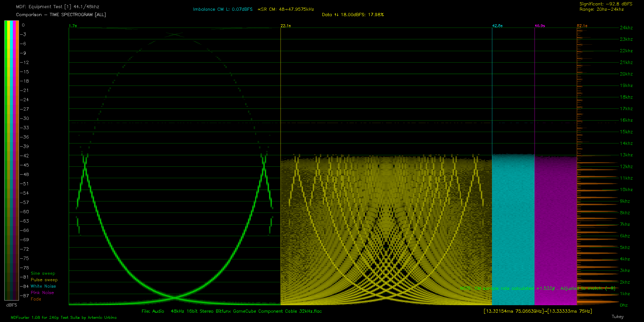The width and height of the screenshot is (644, 322).
Task: Click the 0 value on dBFS scale
Action: (23, 25)
